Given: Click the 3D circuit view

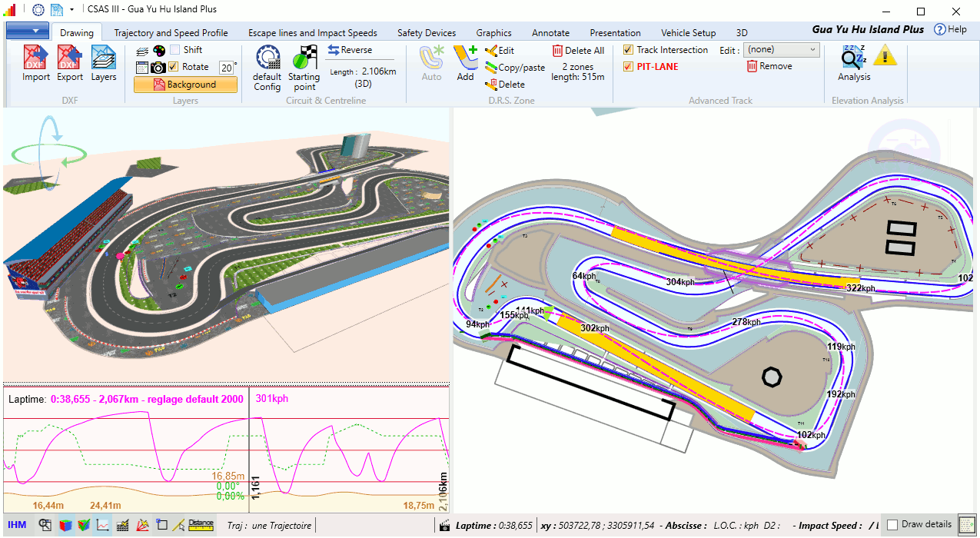Looking at the screenshot, I should tap(226, 244).
